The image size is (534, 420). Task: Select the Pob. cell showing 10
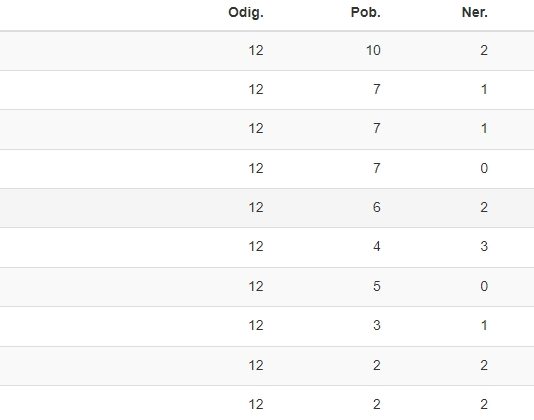click(373, 50)
